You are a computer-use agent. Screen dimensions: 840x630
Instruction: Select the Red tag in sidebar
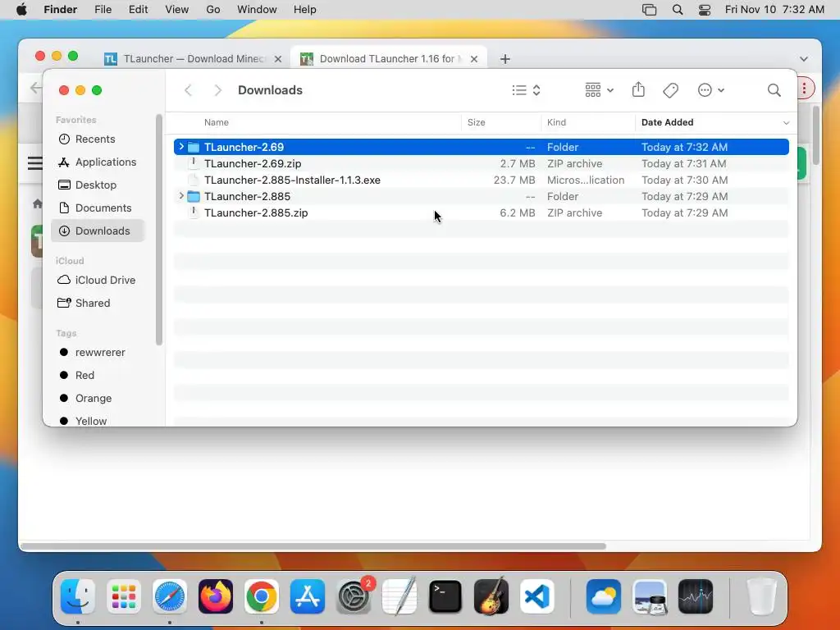coord(98,376)
